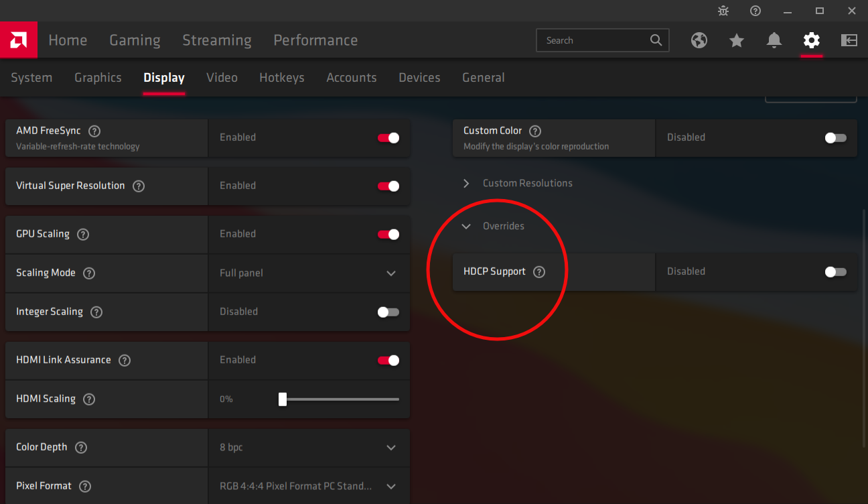This screenshot has width=868, height=504.
Task: Click the Variable-refresh-rate technology description
Action: pyautogui.click(x=78, y=146)
